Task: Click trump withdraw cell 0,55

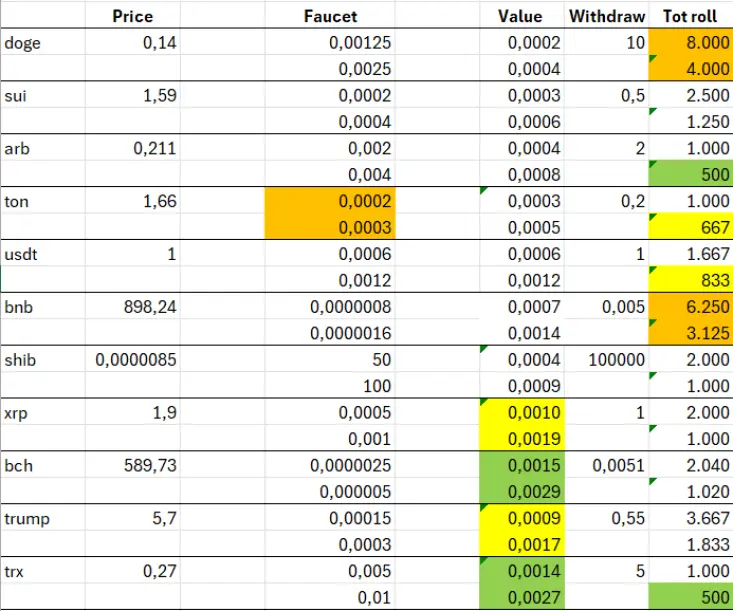Action: click(607, 518)
